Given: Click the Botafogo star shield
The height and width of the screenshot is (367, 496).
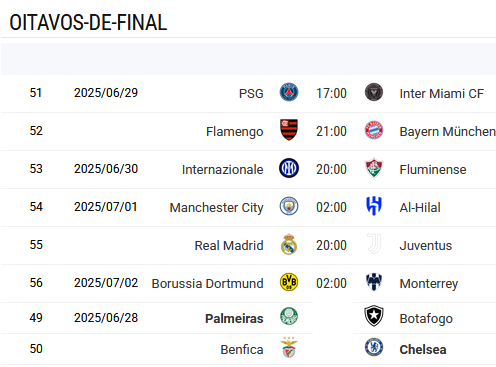Looking at the screenshot, I should coord(374,316).
